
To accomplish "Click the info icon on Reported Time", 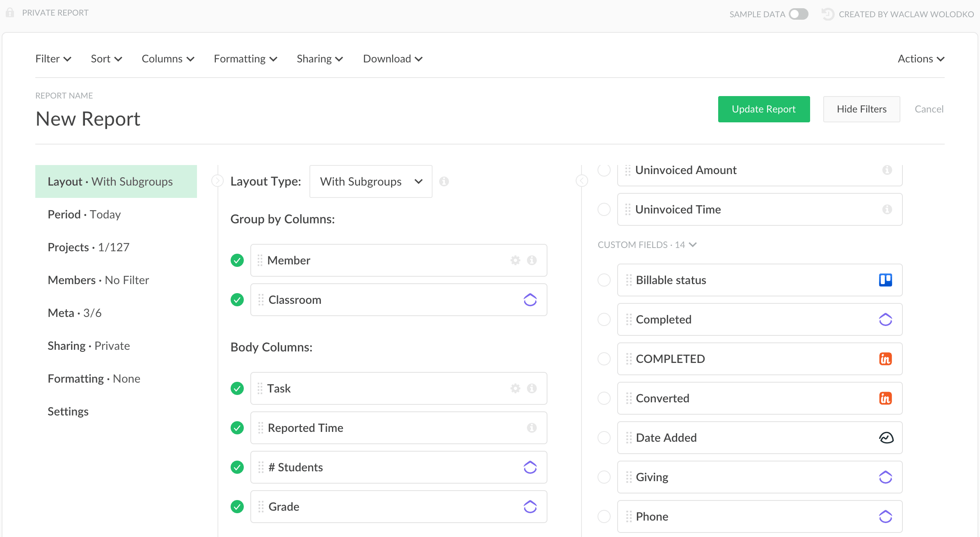I will pyautogui.click(x=532, y=428).
